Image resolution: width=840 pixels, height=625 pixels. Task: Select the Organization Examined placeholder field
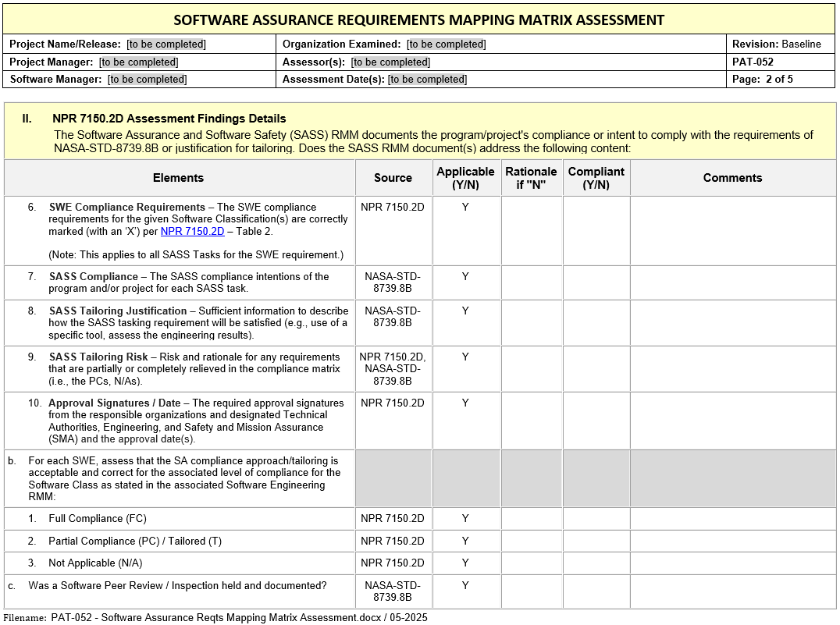(446, 44)
